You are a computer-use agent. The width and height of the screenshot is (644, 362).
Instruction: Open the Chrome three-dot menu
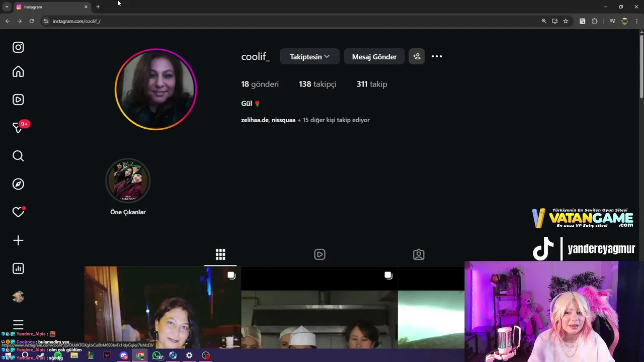tap(636, 21)
